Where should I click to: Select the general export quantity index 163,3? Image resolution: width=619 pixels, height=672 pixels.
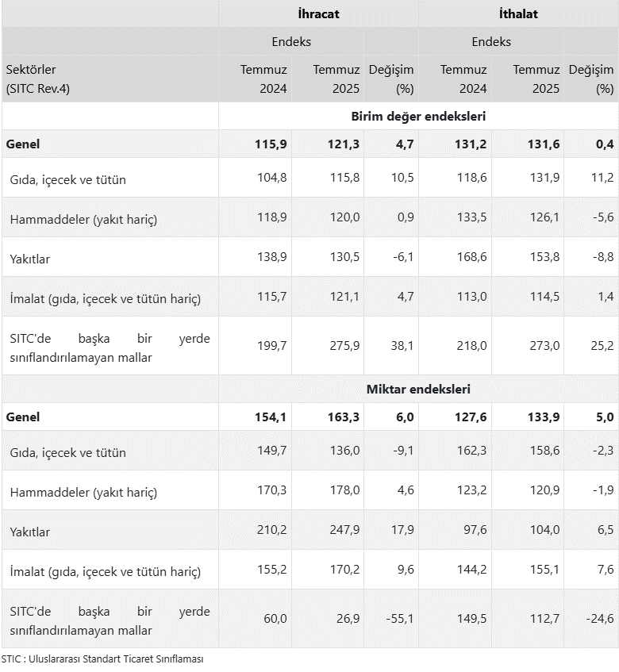pos(344,417)
